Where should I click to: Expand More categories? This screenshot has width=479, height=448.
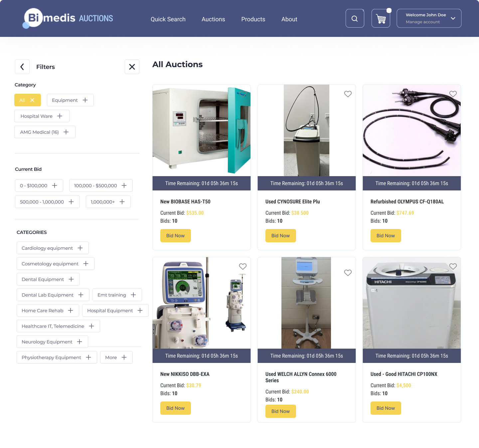tap(116, 357)
